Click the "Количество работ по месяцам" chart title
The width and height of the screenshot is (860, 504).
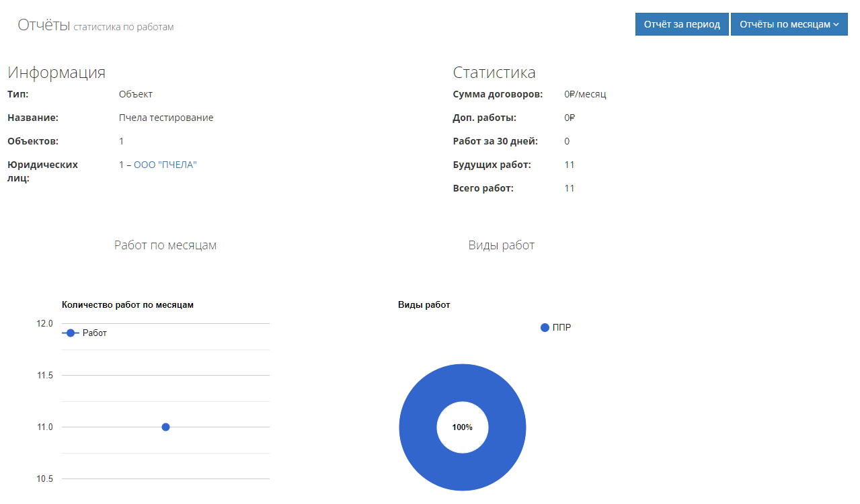pyautogui.click(x=128, y=305)
